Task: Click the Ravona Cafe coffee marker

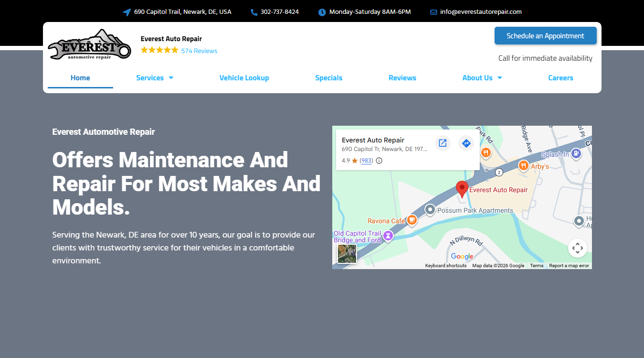Action: tap(412, 220)
